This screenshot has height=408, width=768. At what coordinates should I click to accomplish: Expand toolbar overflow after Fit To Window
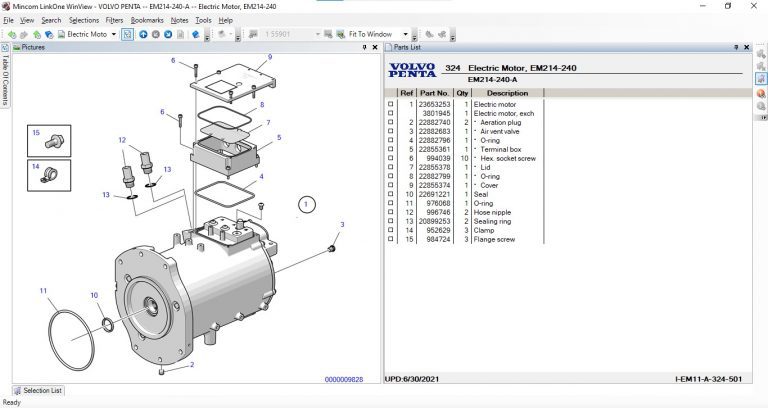[x=415, y=36]
